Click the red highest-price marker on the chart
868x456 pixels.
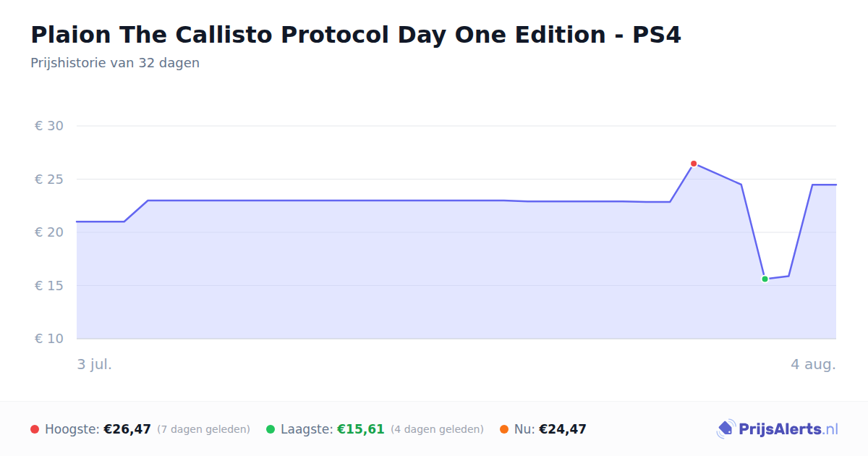click(x=694, y=164)
